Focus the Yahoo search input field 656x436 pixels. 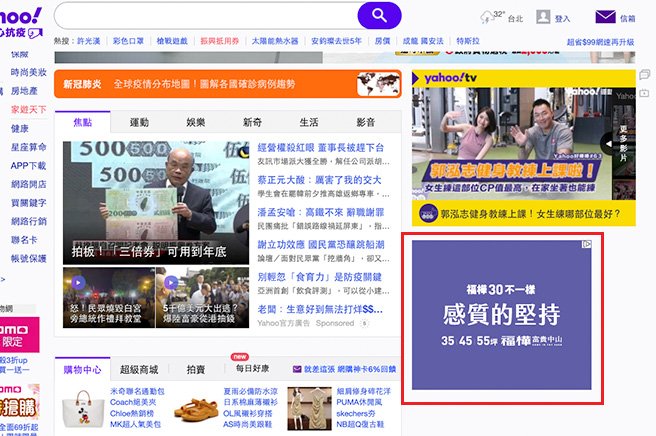coord(206,16)
